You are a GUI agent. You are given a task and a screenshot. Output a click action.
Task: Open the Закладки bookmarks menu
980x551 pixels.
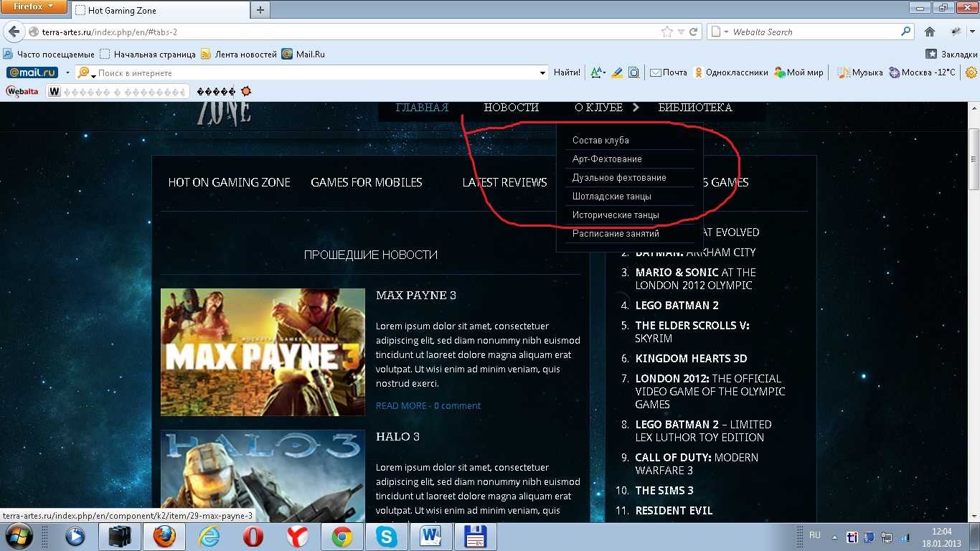coord(952,54)
